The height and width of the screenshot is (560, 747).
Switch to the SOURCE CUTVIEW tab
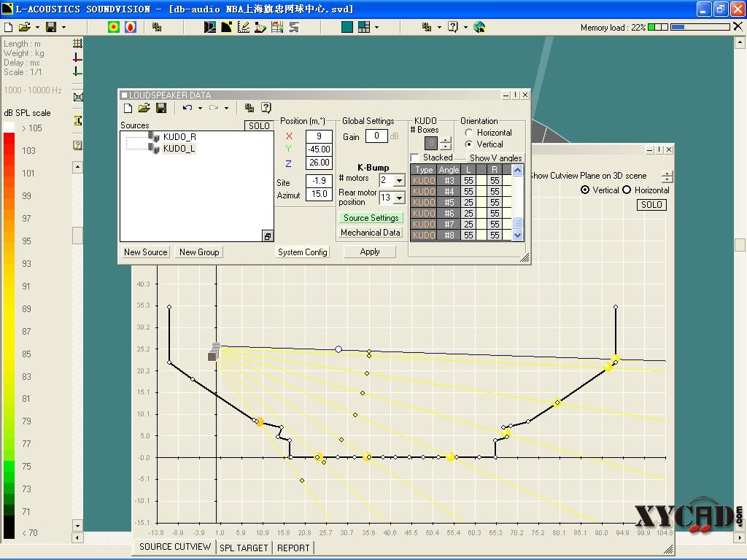tap(175, 547)
